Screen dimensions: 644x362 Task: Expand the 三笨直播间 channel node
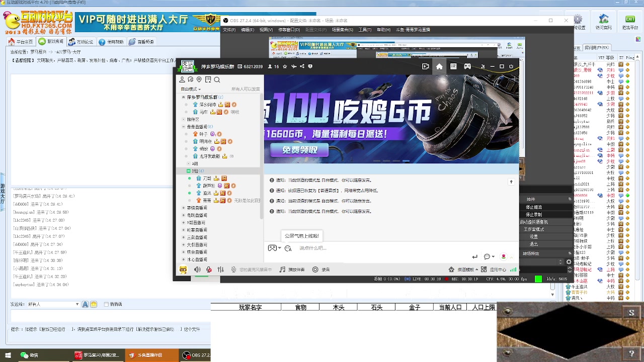(183, 237)
